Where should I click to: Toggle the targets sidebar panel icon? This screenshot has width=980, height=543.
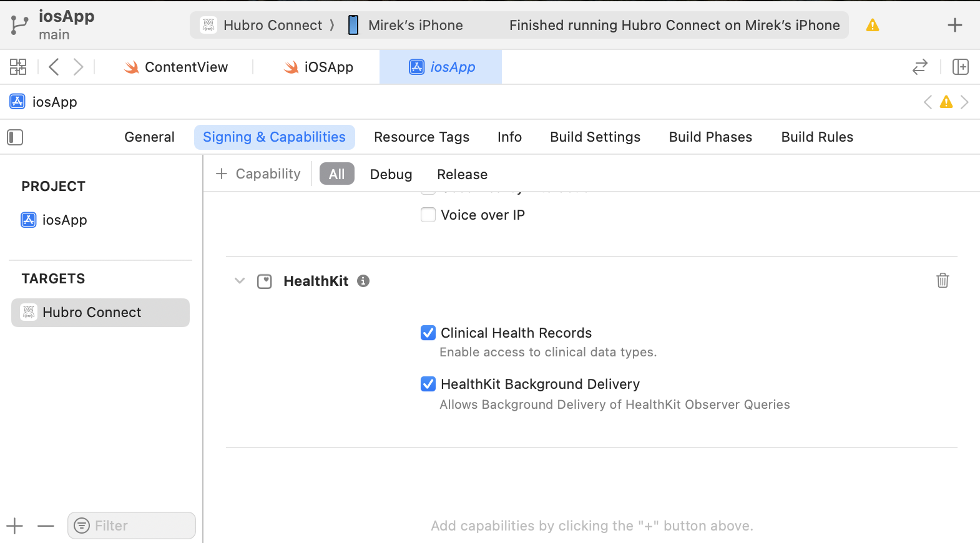[15, 137]
